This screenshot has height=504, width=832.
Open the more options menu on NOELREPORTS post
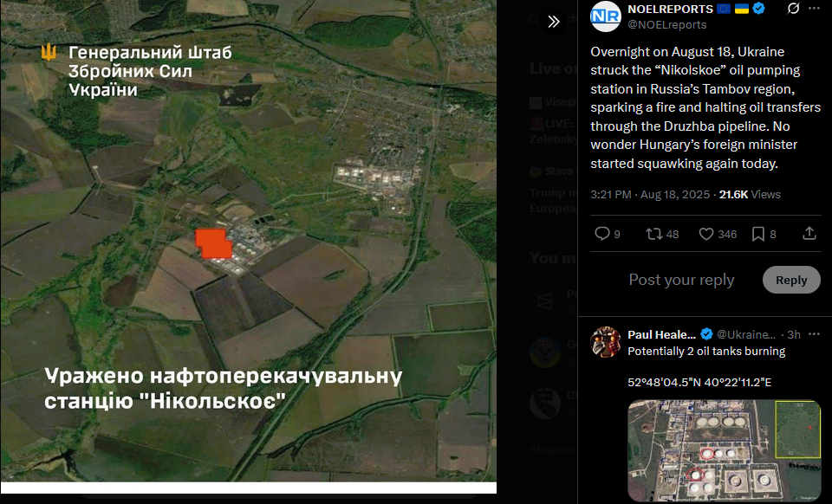814,9
